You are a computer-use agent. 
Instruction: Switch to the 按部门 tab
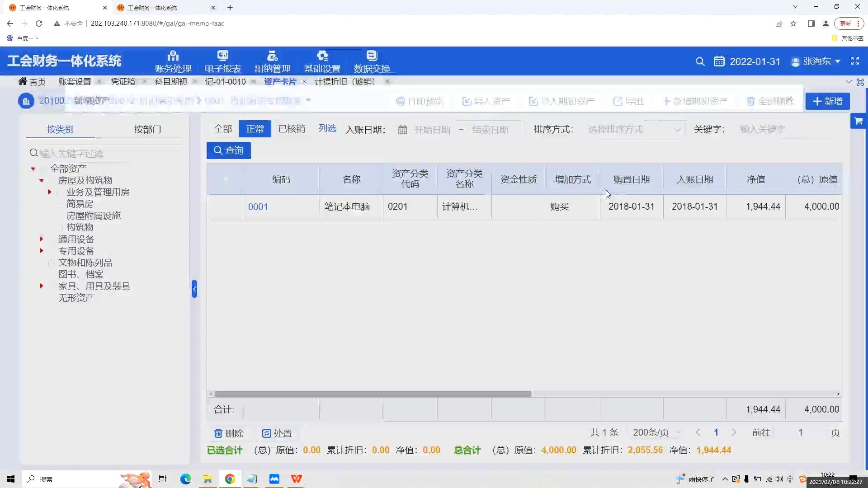click(x=147, y=130)
